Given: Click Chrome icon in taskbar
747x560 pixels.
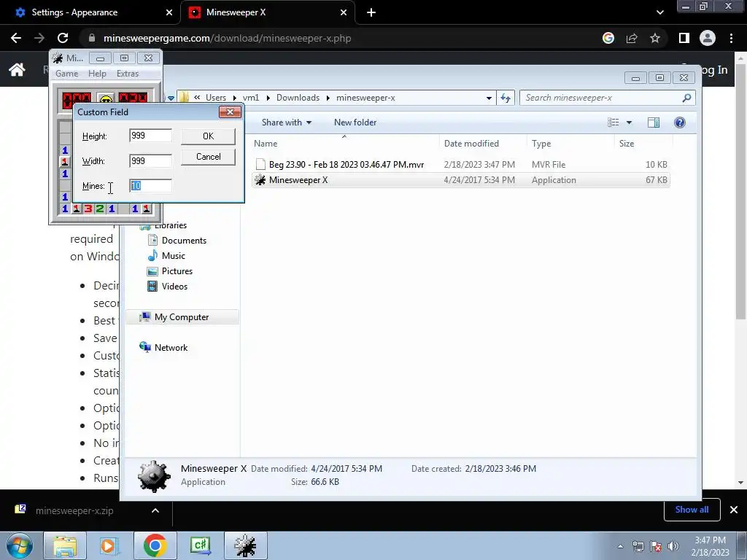Looking at the screenshot, I should 155,545.
